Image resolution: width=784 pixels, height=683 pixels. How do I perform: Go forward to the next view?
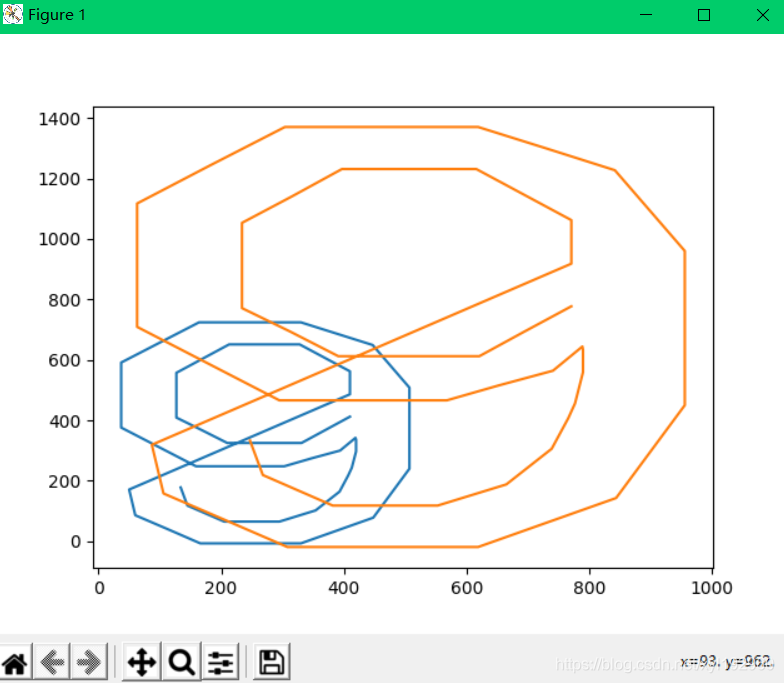(89, 663)
